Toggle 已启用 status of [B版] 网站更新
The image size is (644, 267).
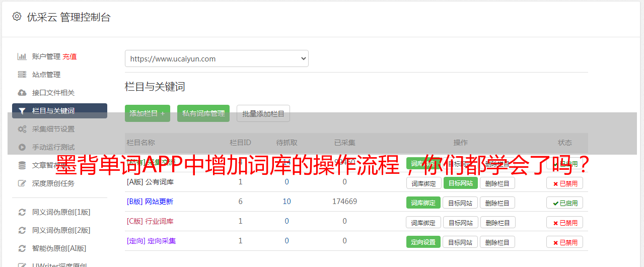pyautogui.click(x=565, y=203)
